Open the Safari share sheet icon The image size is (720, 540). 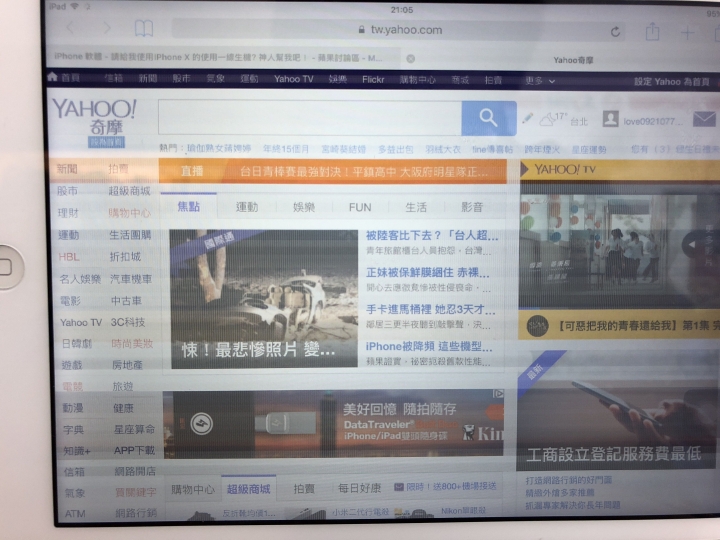click(x=652, y=32)
